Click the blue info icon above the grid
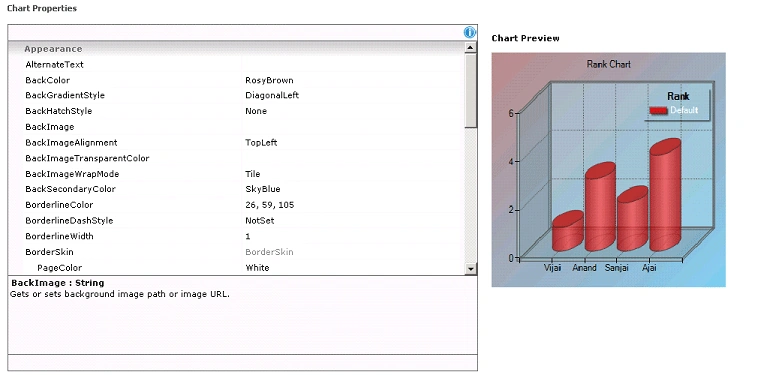This screenshot has width=764, height=375. (x=469, y=32)
